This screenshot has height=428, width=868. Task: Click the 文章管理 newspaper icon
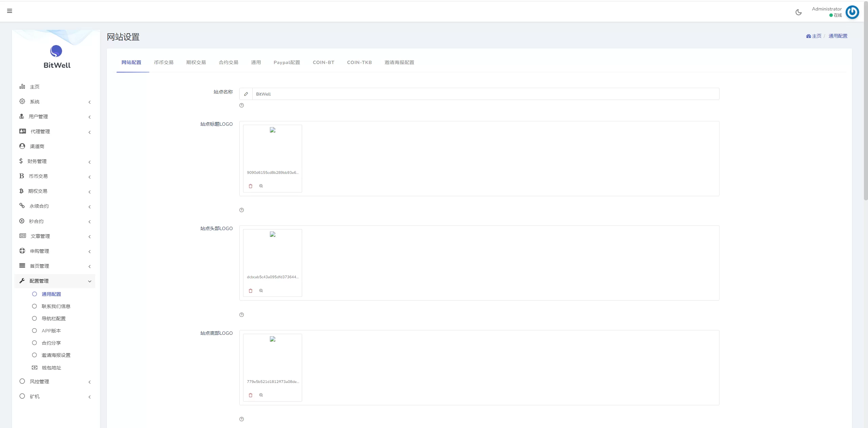[x=23, y=236]
